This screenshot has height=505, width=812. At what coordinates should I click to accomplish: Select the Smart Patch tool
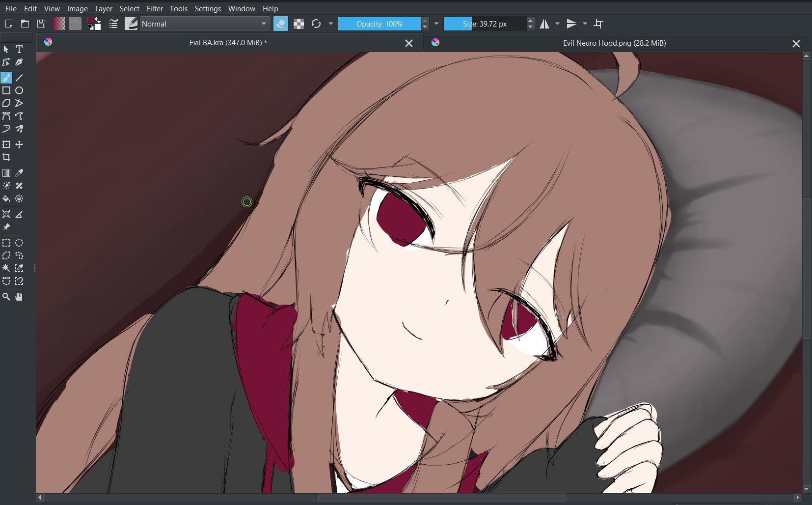point(19,186)
